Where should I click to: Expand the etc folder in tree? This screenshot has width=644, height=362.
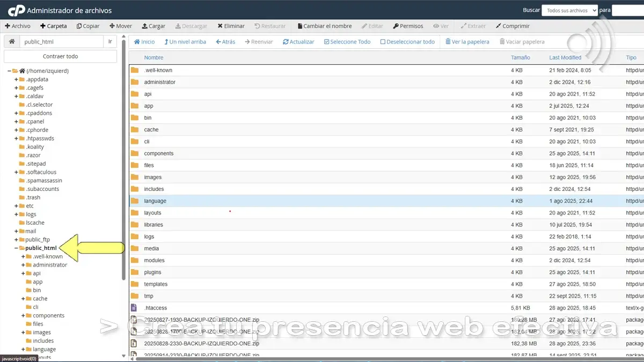pos(16,206)
